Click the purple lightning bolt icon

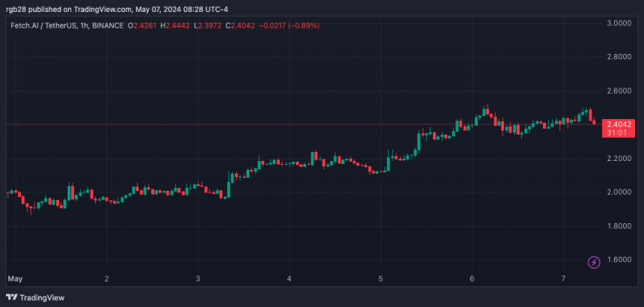(594, 262)
